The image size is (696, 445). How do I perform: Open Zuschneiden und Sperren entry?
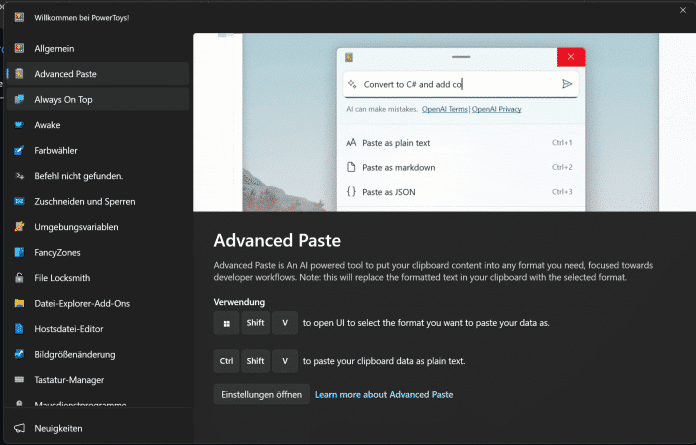coord(98,201)
